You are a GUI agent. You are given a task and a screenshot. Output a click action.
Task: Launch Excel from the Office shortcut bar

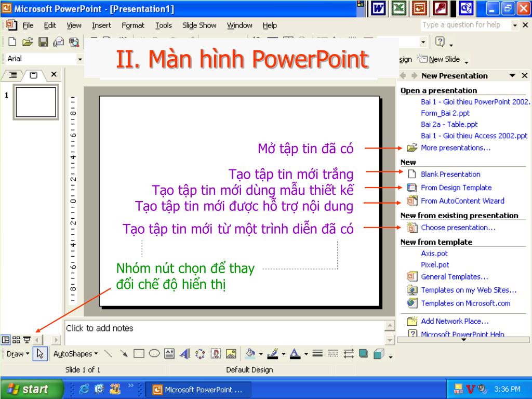click(x=399, y=8)
